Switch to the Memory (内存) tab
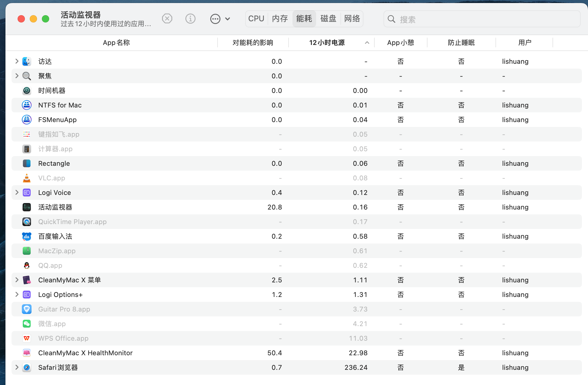 click(280, 19)
